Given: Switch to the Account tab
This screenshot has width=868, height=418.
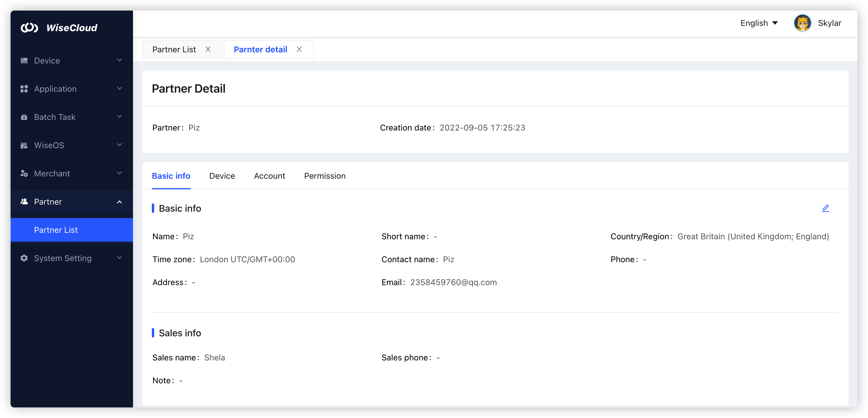Looking at the screenshot, I should 269,176.
